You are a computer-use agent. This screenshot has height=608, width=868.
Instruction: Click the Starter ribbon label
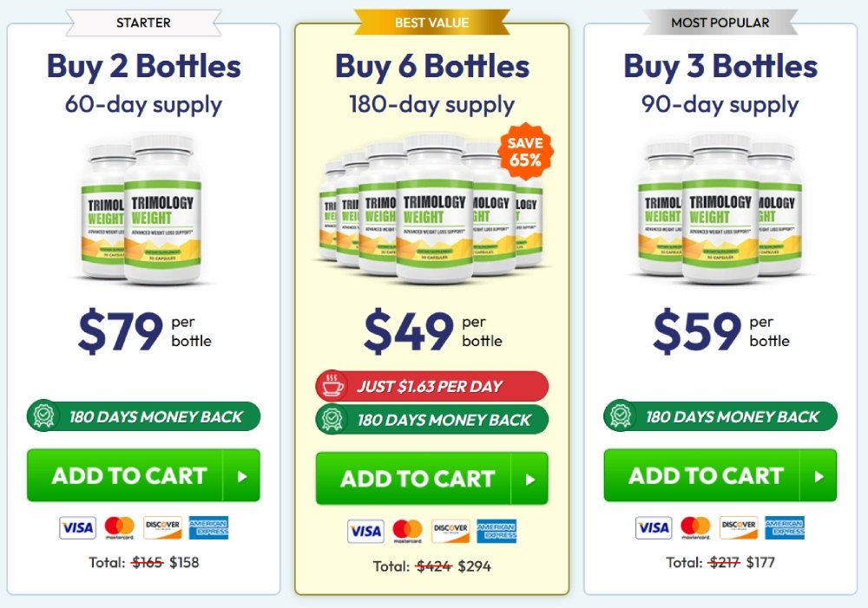tap(143, 23)
